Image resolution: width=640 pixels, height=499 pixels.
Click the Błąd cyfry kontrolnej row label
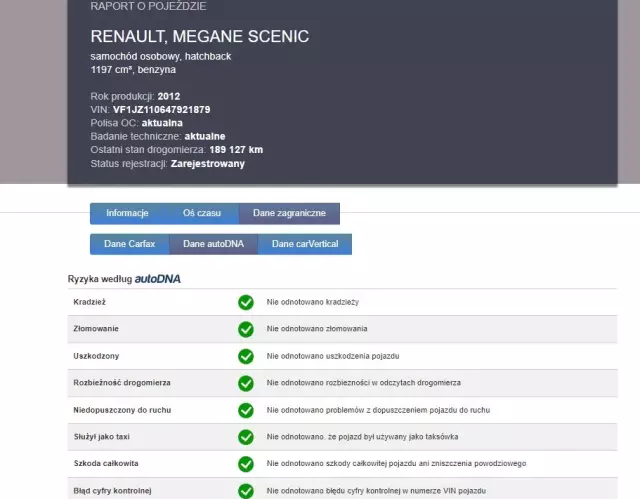click(113, 491)
